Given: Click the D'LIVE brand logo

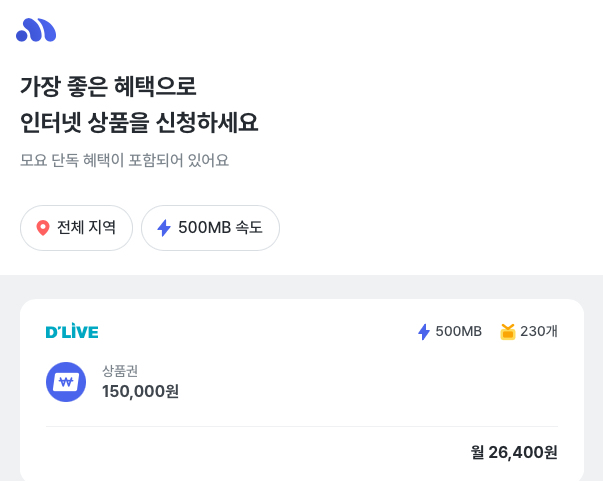Looking at the screenshot, I should click(72, 331).
